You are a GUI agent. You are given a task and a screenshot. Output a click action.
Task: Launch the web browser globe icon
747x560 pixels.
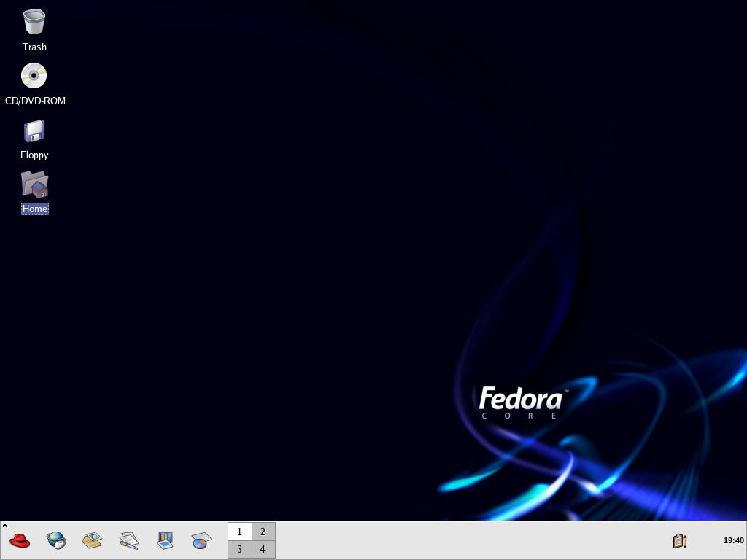point(55,540)
